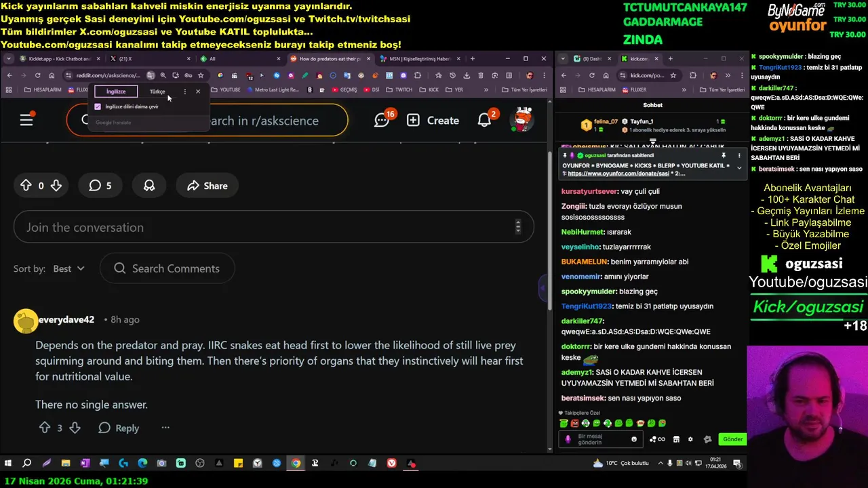This screenshot has height=488, width=868.
Task: Create a new Reddit post
Action: [x=433, y=120]
